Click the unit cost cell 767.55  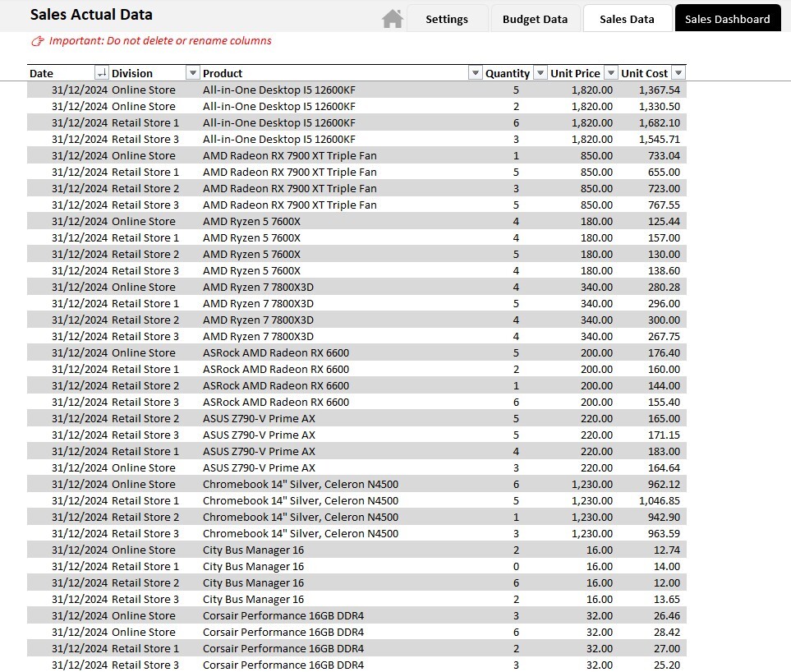(x=664, y=205)
